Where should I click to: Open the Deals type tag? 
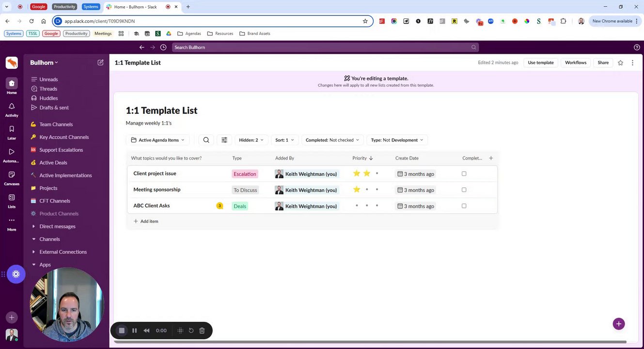pyautogui.click(x=240, y=206)
